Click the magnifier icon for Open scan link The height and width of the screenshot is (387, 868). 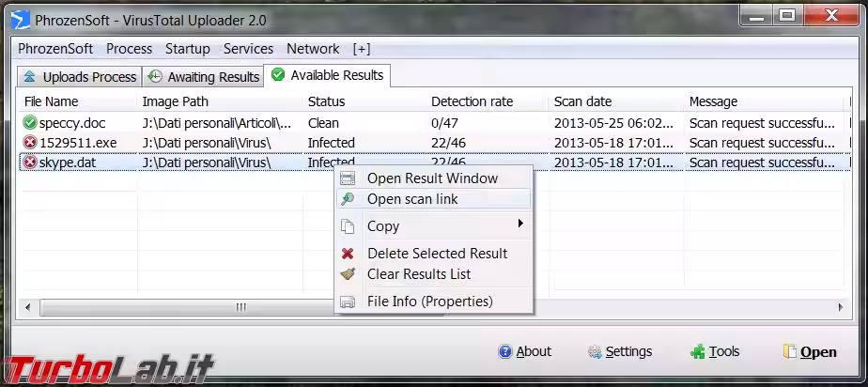348,199
